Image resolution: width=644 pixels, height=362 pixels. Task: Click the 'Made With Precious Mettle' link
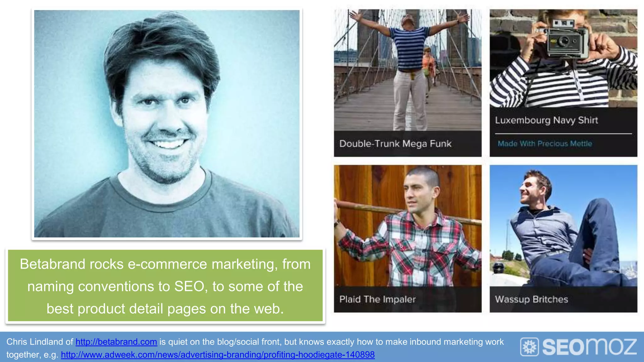coord(545,144)
